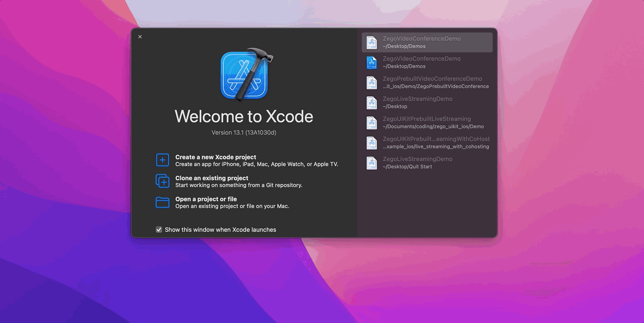Image resolution: width=644 pixels, height=323 pixels.
Task: Click the Welcome to Xcode heading
Action: point(244,116)
